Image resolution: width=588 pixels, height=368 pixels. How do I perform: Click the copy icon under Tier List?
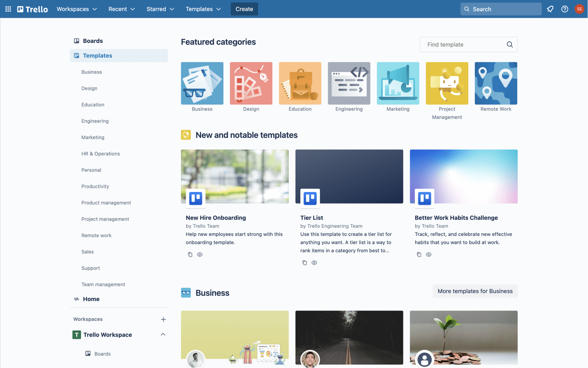(305, 263)
